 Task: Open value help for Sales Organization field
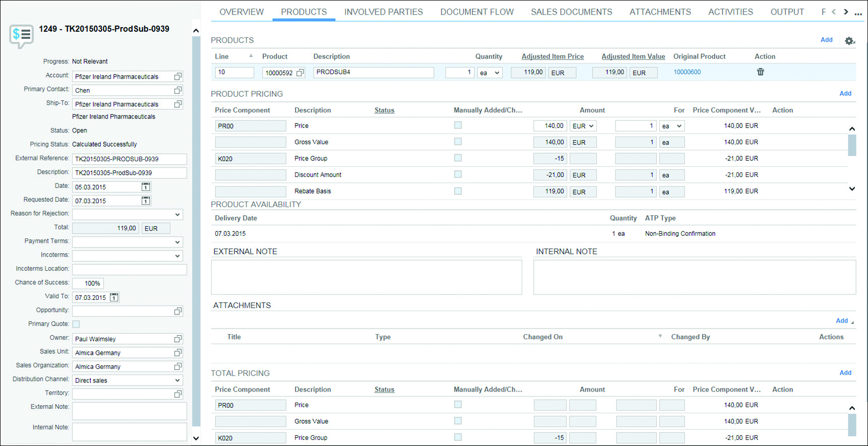(178, 366)
